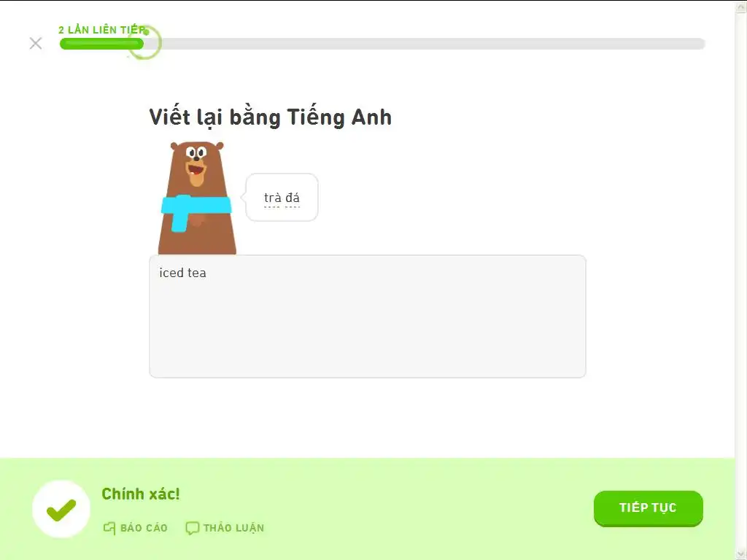The height and width of the screenshot is (560, 747).
Task: Show hint for the word "đá"
Action: (x=293, y=198)
